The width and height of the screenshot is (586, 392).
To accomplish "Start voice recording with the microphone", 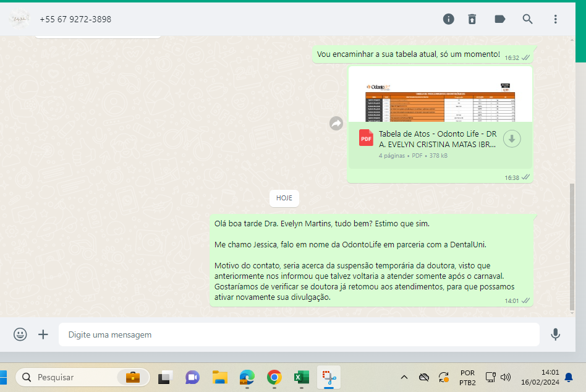I will [556, 334].
